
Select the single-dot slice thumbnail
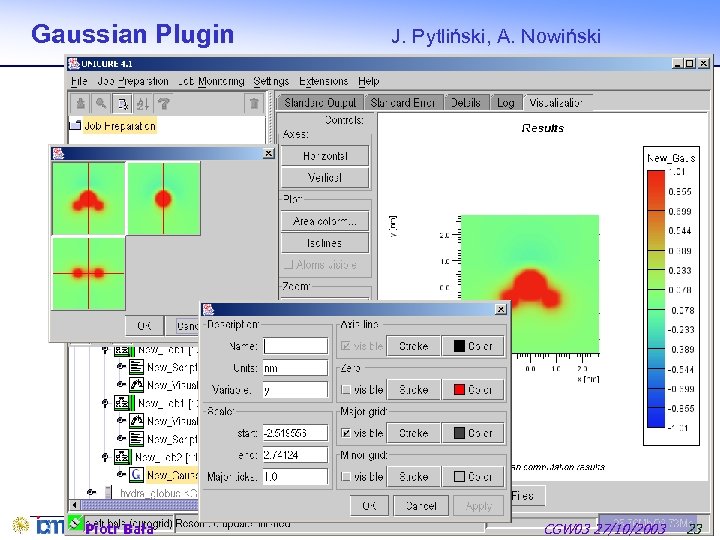pos(163,198)
